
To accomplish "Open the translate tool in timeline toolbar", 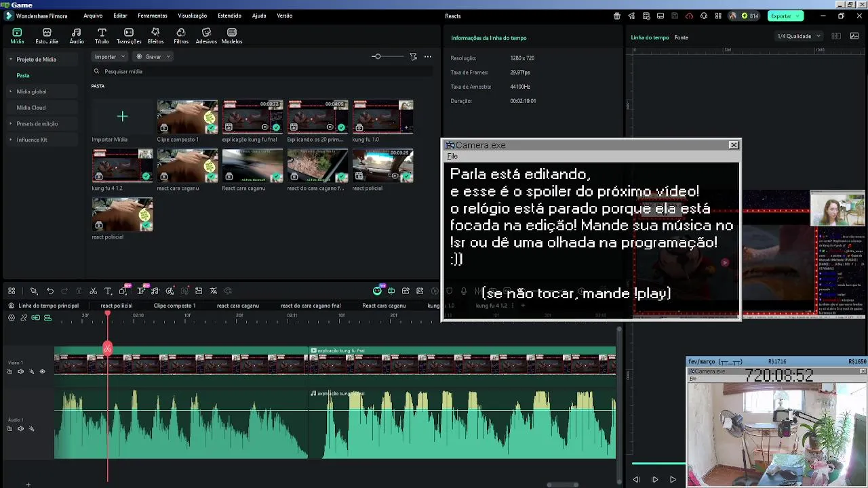I will coord(214,291).
